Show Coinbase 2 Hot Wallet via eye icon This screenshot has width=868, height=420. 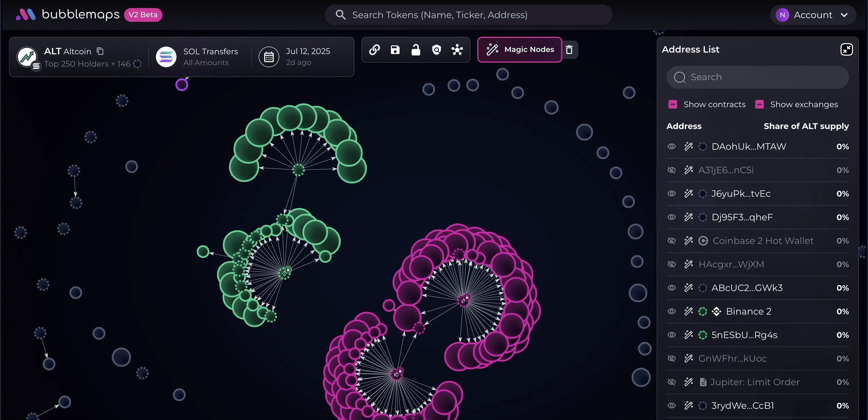coord(672,240)
